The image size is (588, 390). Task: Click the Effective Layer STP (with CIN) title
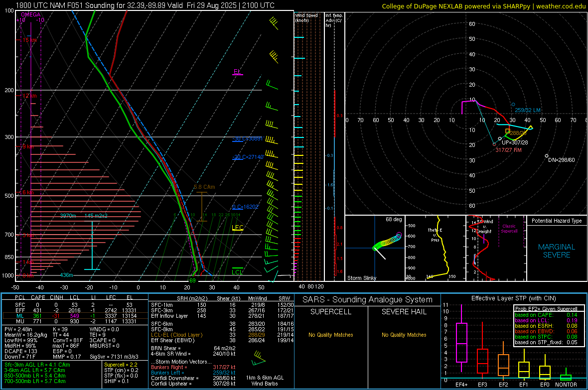click(513, 298)
